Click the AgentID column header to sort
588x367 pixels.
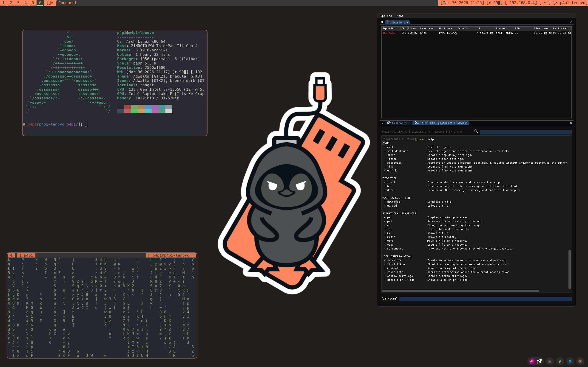pyautogui.click(x=388, y=28)
